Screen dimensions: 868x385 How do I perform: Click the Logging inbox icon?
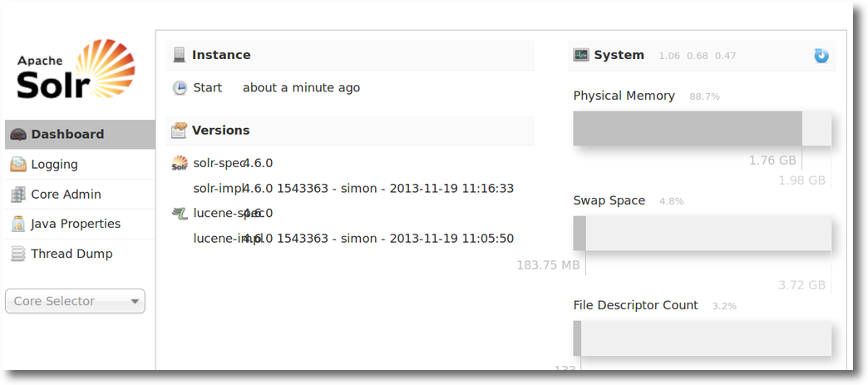[18, 165]
